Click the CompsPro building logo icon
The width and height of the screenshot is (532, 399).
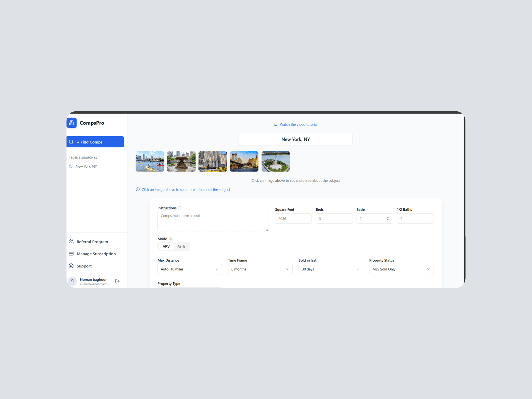click(71, 123)
